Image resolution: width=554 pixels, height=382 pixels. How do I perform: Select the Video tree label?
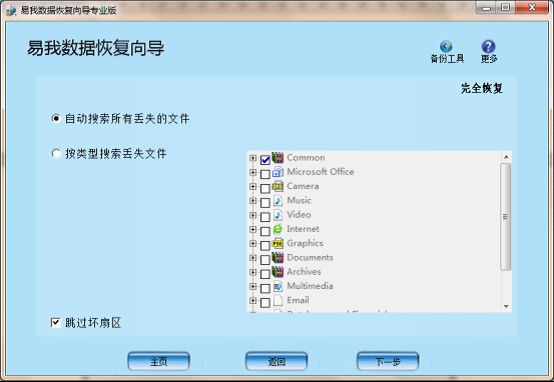coord(299,214)
